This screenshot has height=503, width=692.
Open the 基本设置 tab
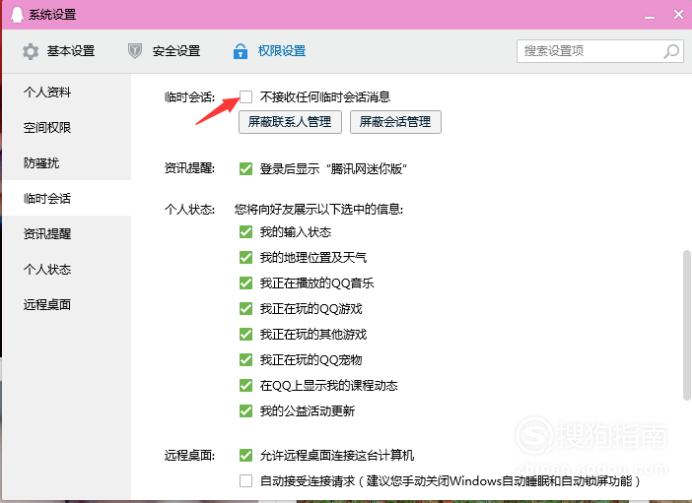coord(59,51)
